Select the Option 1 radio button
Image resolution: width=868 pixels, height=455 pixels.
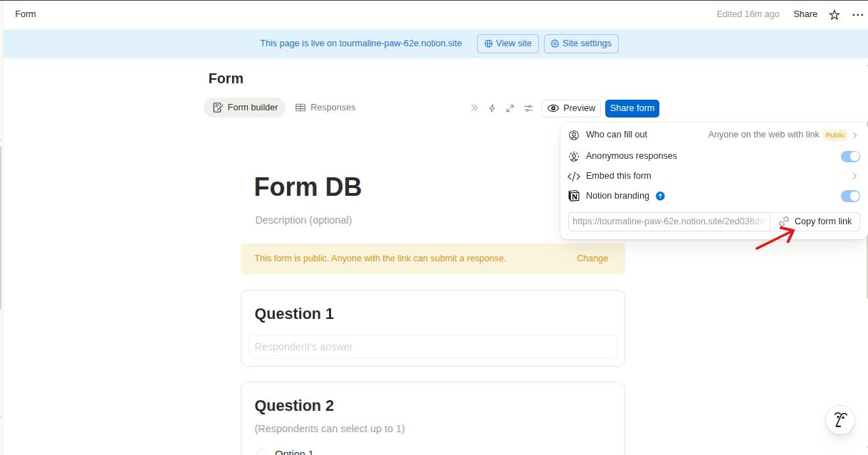pos(261,452)
